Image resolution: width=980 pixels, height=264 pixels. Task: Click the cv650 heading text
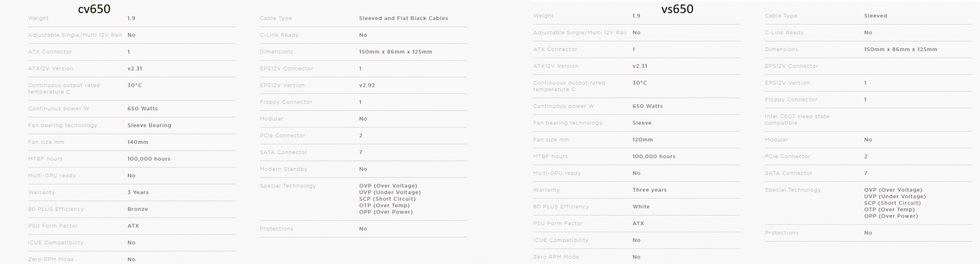point(94,9)
